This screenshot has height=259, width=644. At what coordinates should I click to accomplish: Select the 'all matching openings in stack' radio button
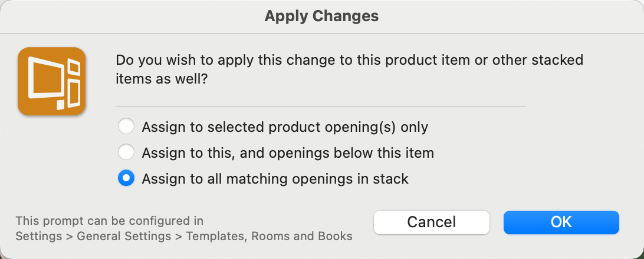click(126, 178)
